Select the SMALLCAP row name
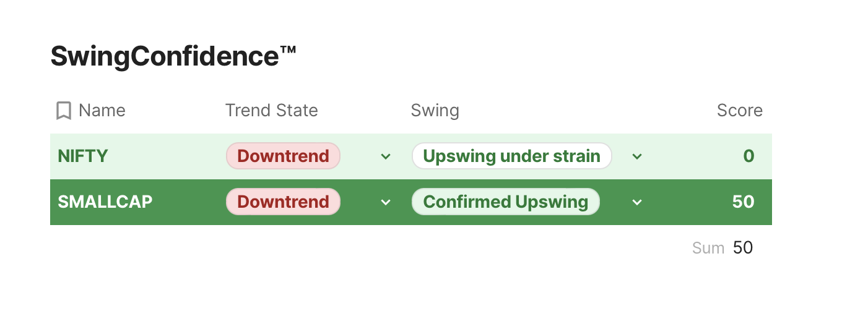868x324 pixels. point(105,202)
